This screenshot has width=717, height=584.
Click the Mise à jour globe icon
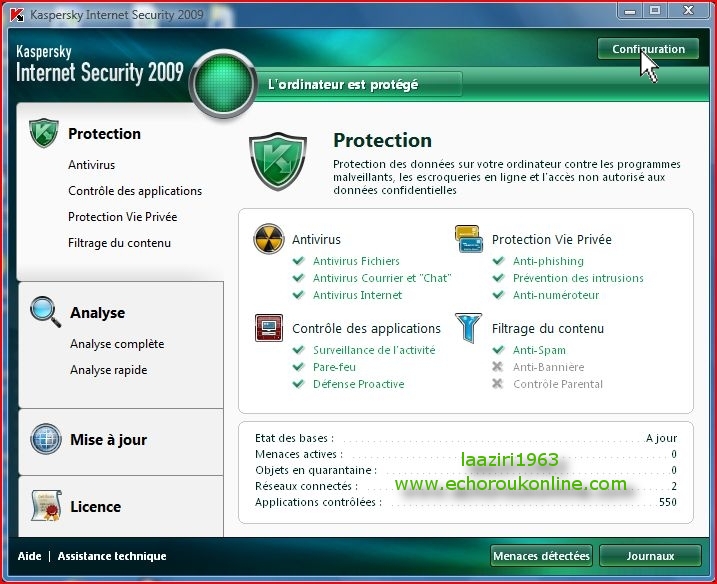coord(46,439)
